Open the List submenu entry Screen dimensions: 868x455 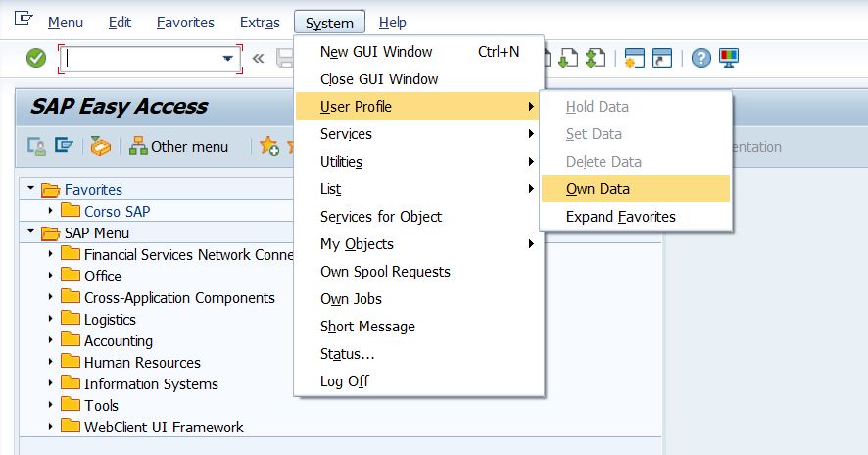tap(419, 189)
